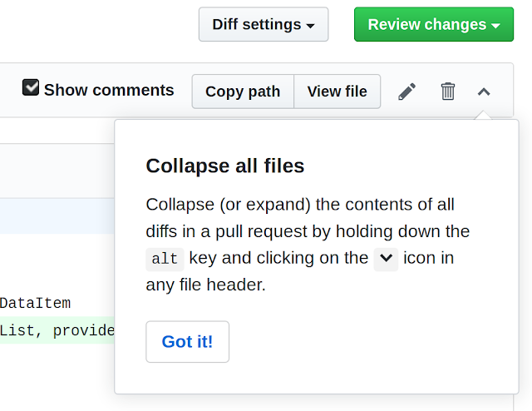Click the alt key badge in the popover
The image size is (532, 411).
pyautogui.click(x=165, y=260)
